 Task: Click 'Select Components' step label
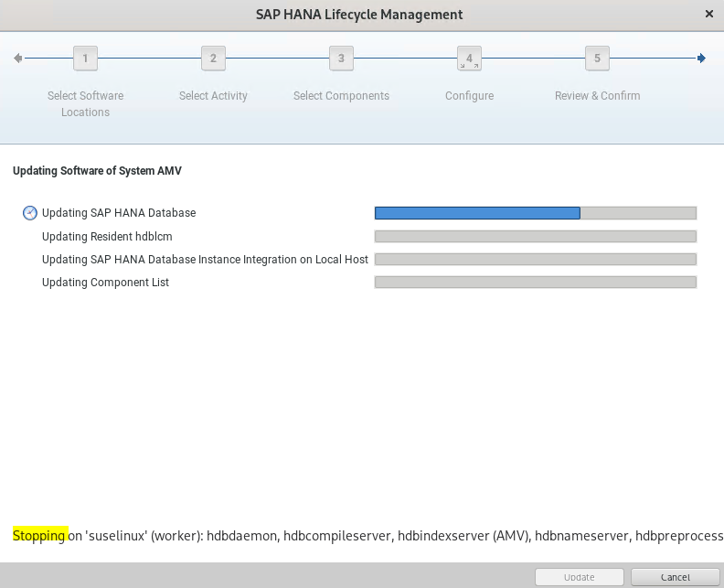pos(341,96)
